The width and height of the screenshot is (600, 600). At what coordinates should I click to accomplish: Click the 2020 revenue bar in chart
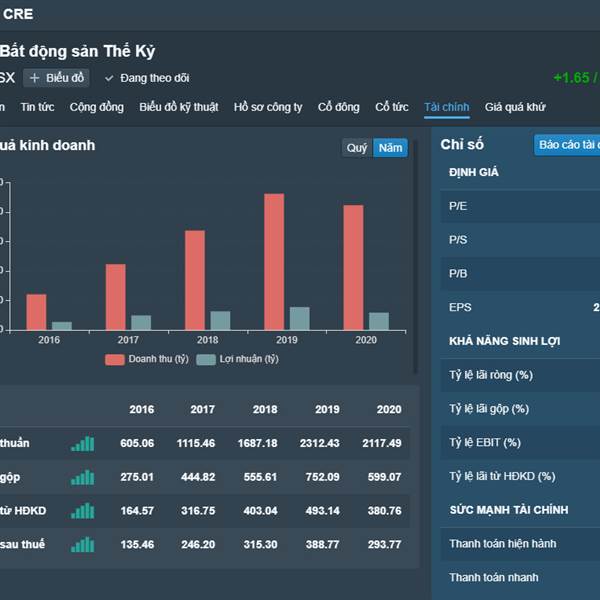coord(353,267)
